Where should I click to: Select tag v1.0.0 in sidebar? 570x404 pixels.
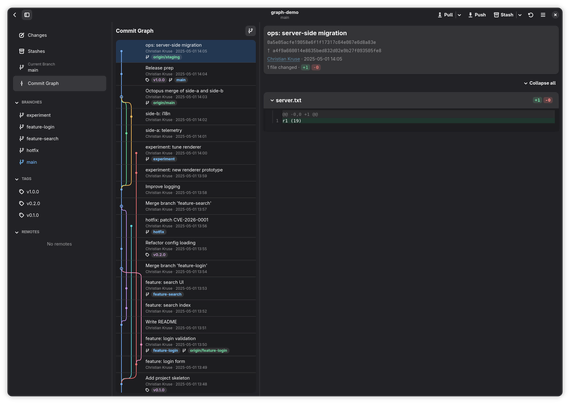click(60, 192)
